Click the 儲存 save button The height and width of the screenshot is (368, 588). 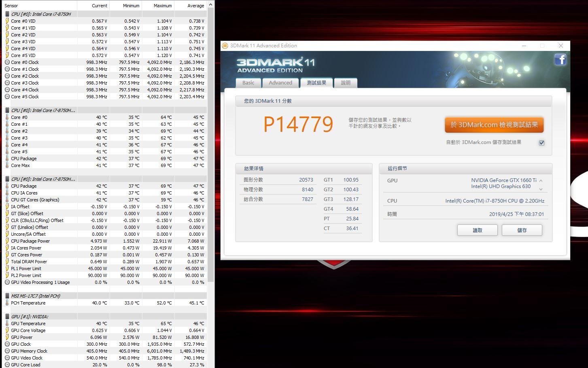click(x=522, y=230)
